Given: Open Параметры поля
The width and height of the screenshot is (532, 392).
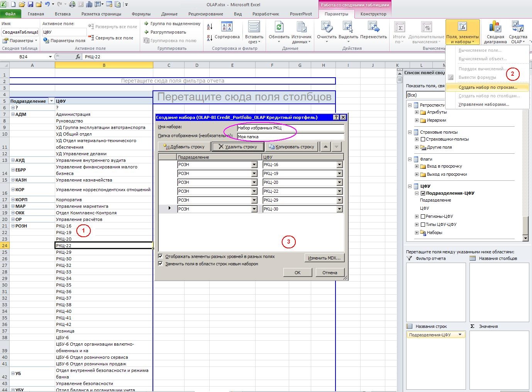Looking at the screenshot, I should (64, 41).
